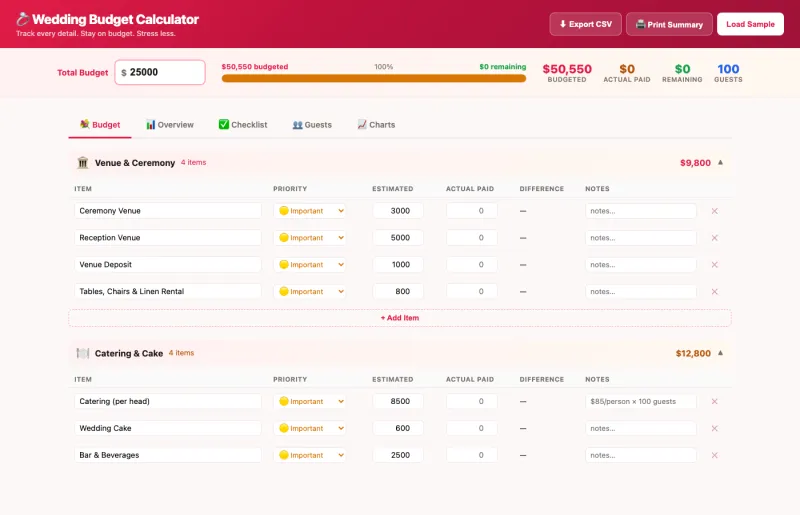Remove the Reception Venue item

tap(714, 238)
